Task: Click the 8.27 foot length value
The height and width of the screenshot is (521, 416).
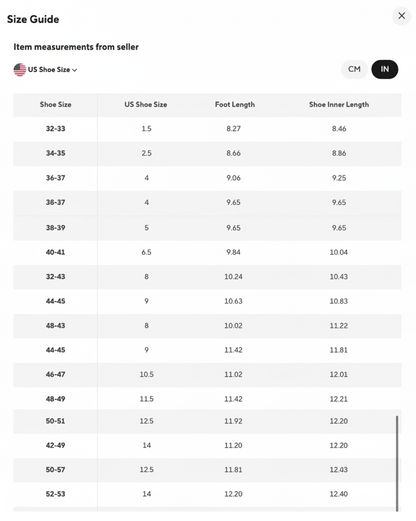Action: point(233,129)
